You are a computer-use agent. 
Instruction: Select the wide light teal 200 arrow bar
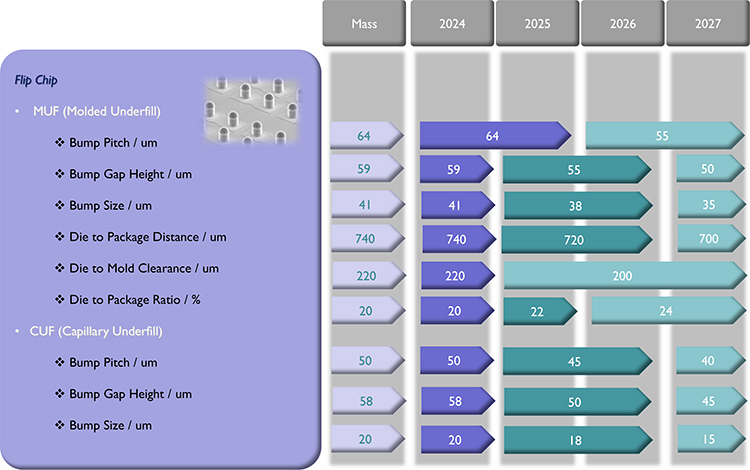tap(622, 275)
